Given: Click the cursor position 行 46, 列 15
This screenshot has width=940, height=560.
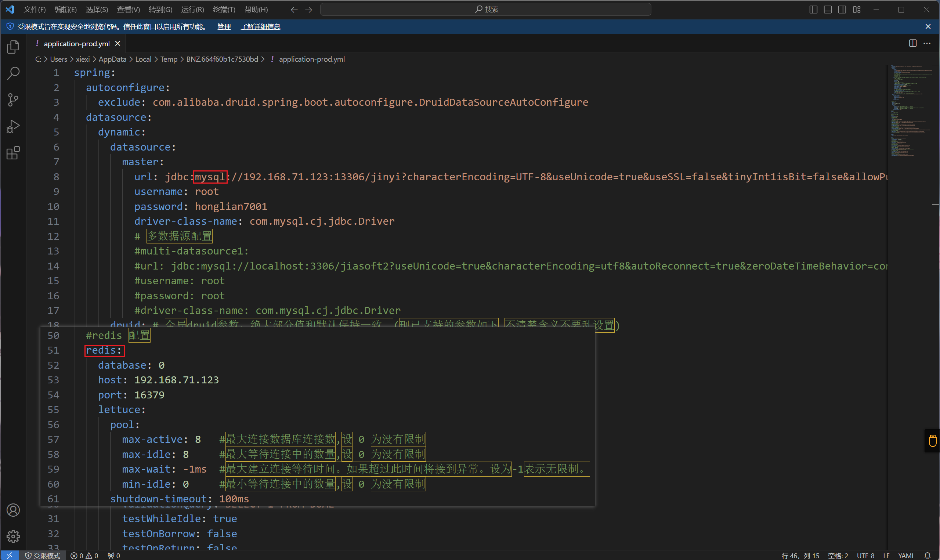Looking at the screenshot, I should click(x=800, y=556).
